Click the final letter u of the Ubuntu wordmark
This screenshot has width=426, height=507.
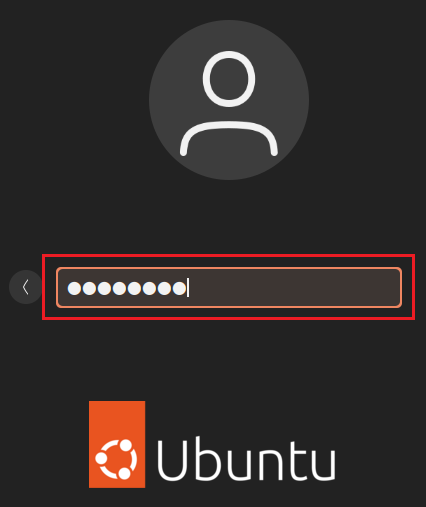click(321, 465)
